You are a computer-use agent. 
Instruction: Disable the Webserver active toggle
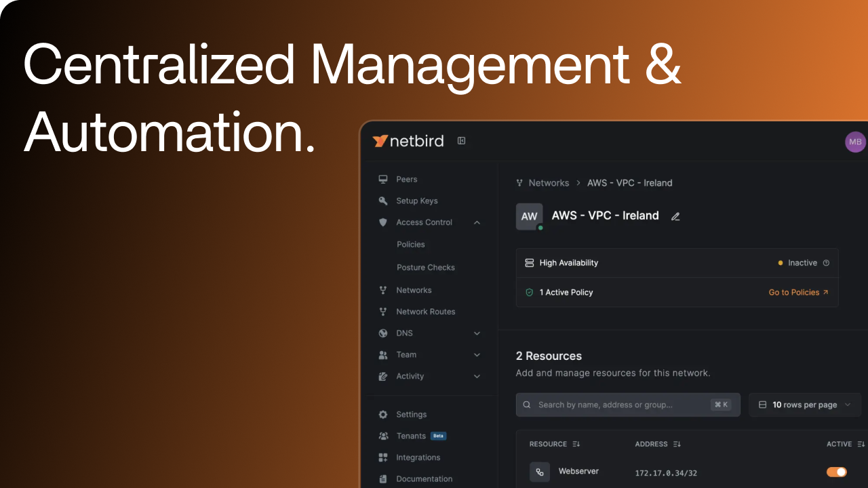(836, 472)
